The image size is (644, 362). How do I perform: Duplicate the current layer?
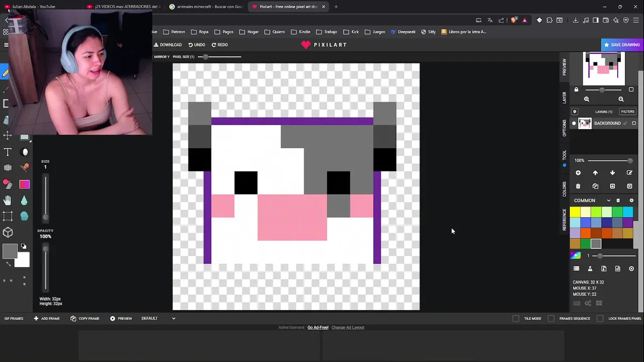(595, 187)
